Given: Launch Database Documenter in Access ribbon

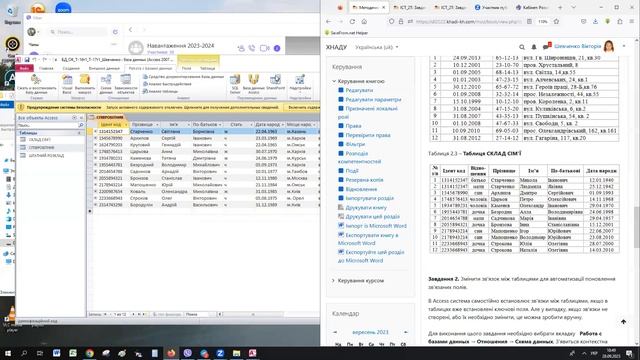Looking at the screenshot, I should (183, 77).
